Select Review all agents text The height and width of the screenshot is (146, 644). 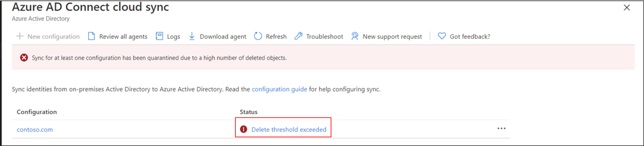123,37
